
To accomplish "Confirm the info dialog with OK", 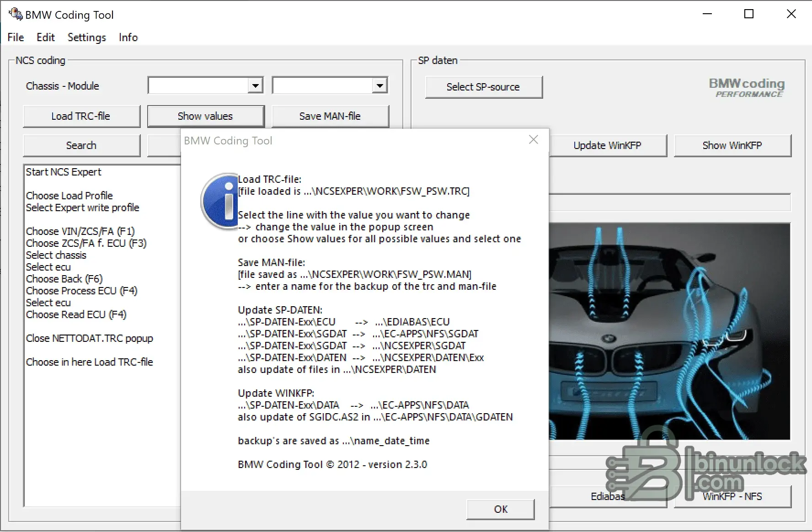I will [501, 509].
